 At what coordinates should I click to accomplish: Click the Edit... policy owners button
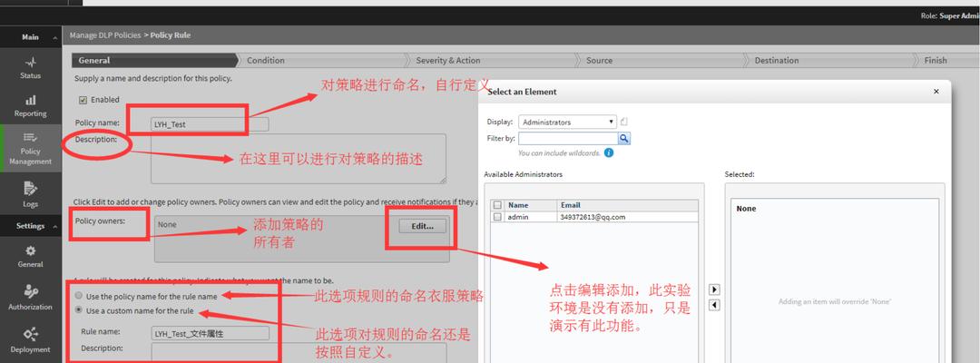(422, 226)
